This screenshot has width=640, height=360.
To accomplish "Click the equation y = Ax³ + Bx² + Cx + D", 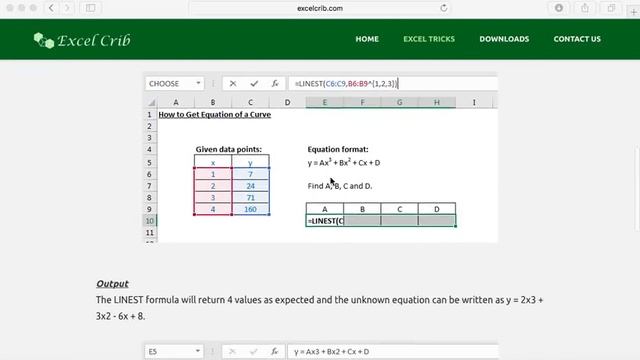I will tap(344, 162).
